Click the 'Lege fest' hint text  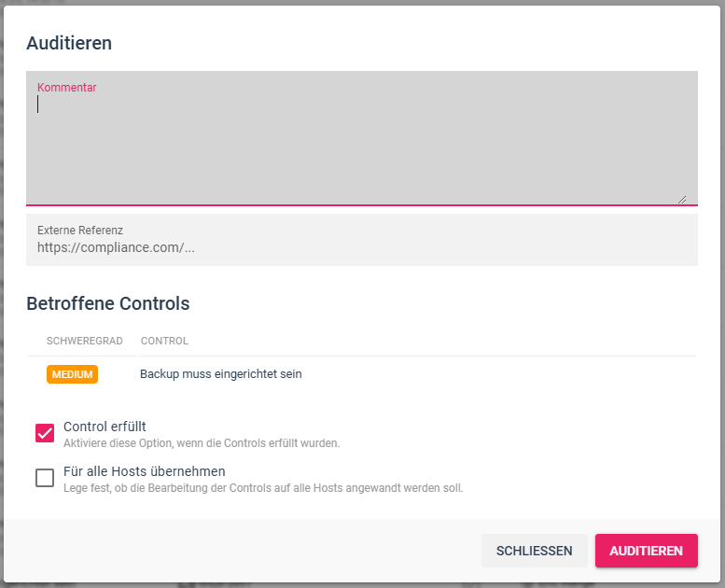(x=263, y=488)
